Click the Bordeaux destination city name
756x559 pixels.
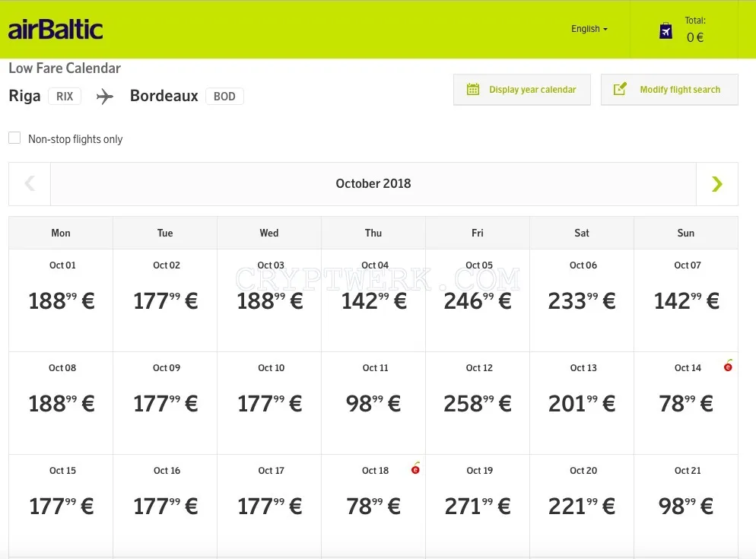[x=164, y=96]
